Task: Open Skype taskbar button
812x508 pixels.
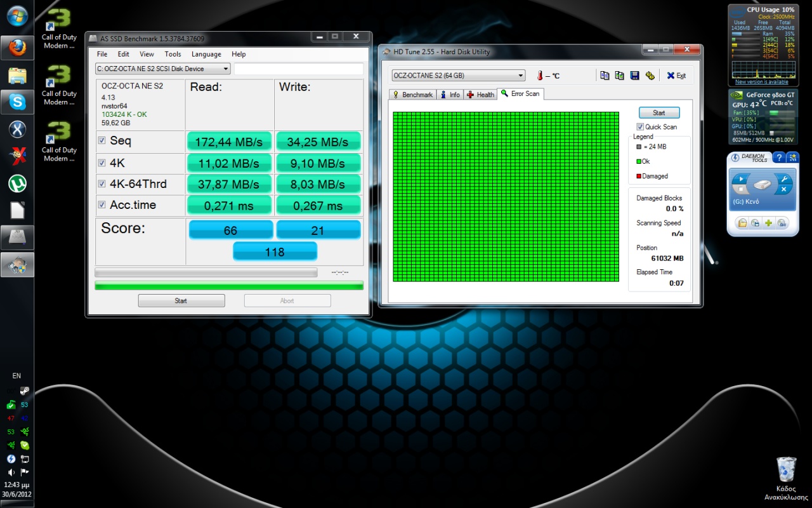Action: click(17, 102)
